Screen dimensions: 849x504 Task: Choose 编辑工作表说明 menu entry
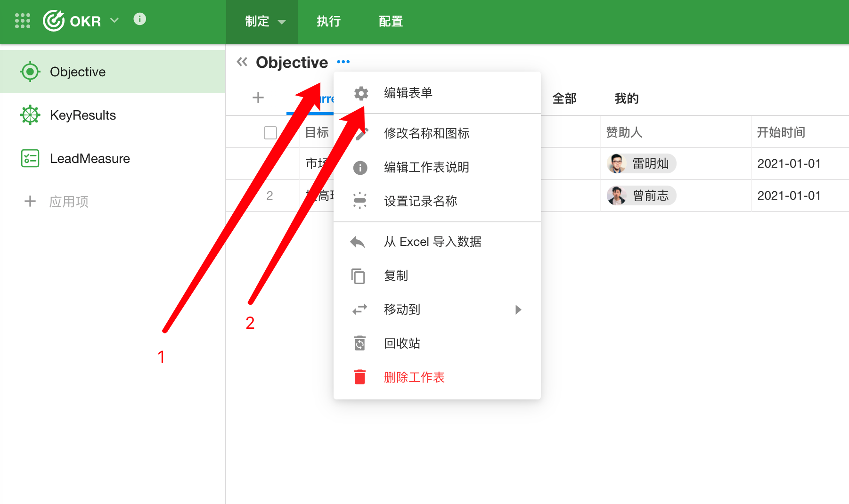point(437,167)
